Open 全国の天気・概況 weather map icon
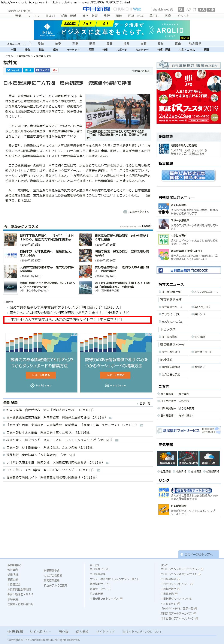 (188, 458)
